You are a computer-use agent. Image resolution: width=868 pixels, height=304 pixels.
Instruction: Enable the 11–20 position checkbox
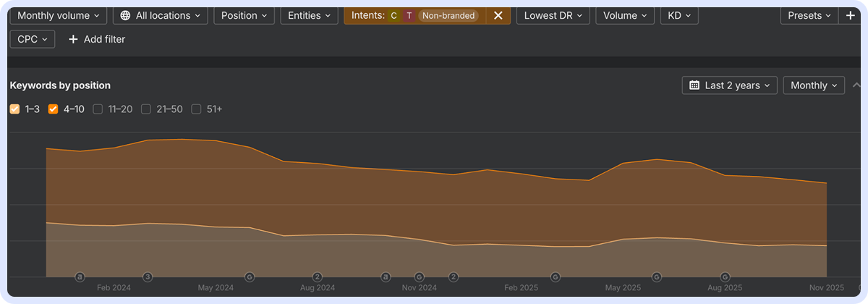point(98,109)
